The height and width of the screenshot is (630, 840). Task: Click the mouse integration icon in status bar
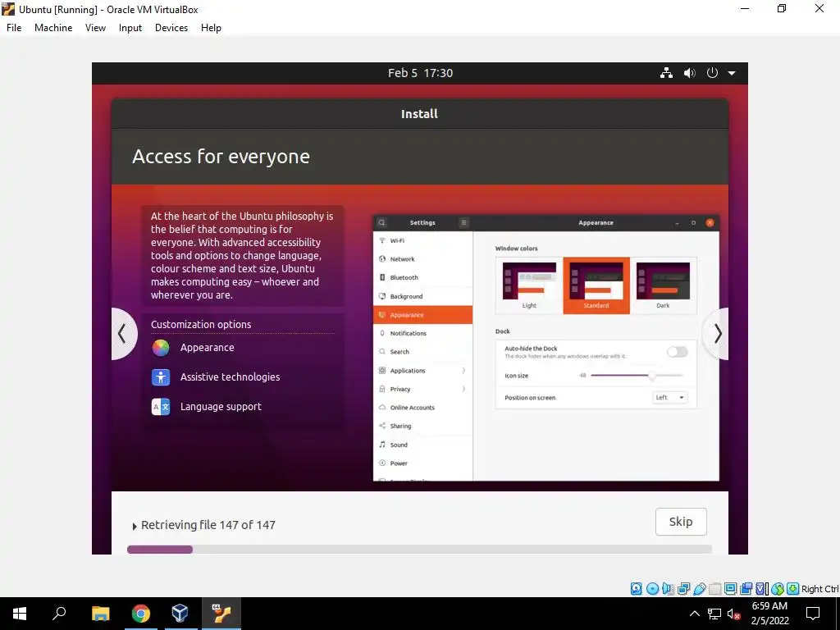point(778,589)
